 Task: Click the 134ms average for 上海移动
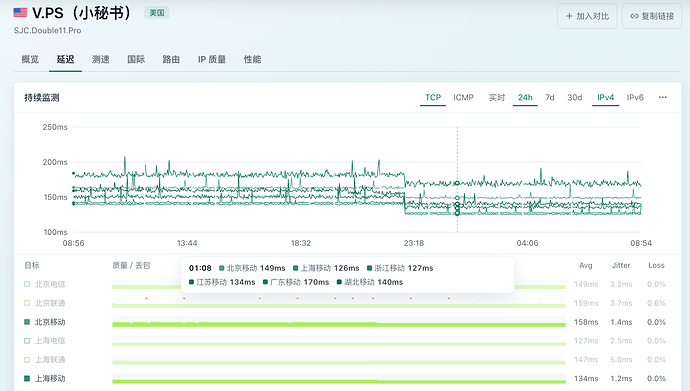click(x=586, y=378)
